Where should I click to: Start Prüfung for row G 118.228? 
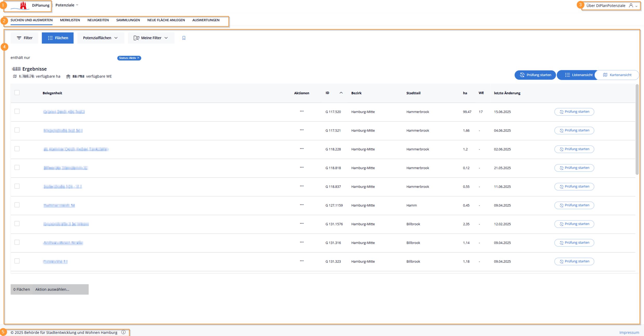click(574, 149)
